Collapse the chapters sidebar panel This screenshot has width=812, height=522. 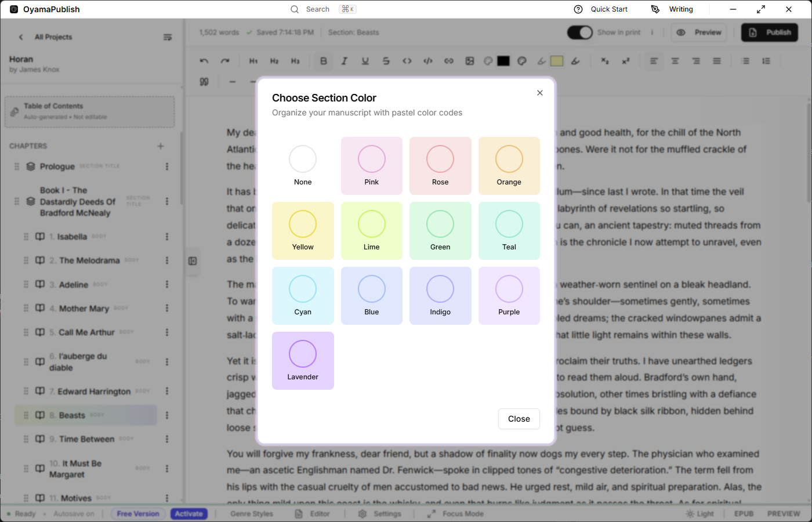click(x=168, y=37)
